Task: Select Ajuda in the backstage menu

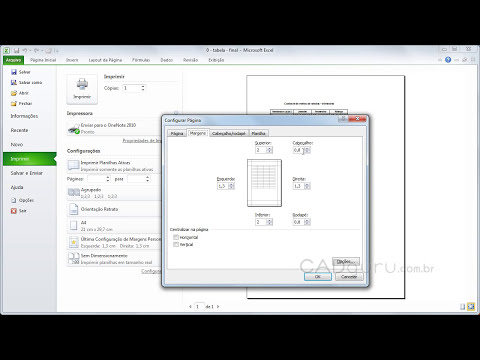Action: (17, 187)
